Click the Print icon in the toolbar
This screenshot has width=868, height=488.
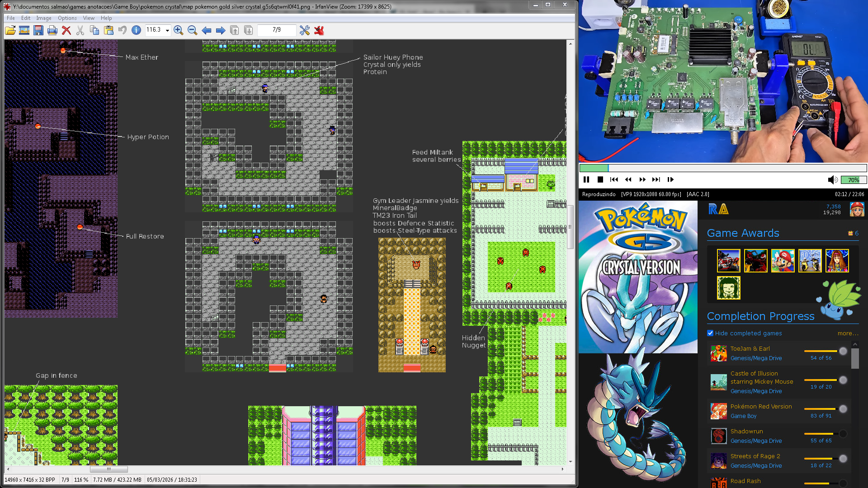pos(52,30)
